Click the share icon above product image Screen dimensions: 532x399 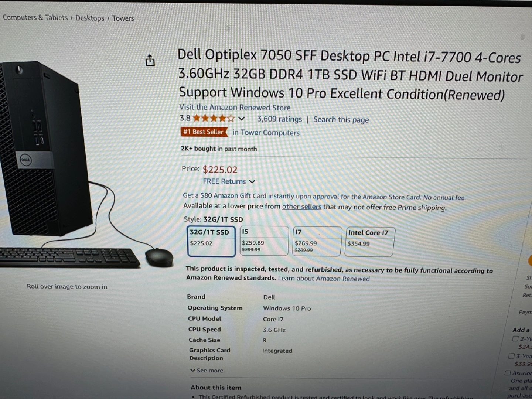150,61
